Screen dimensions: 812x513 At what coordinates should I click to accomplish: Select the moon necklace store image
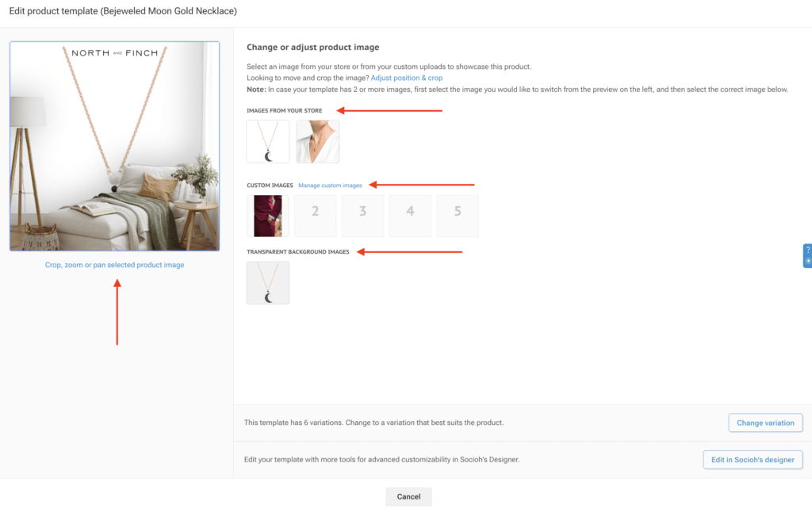point(268,142)
